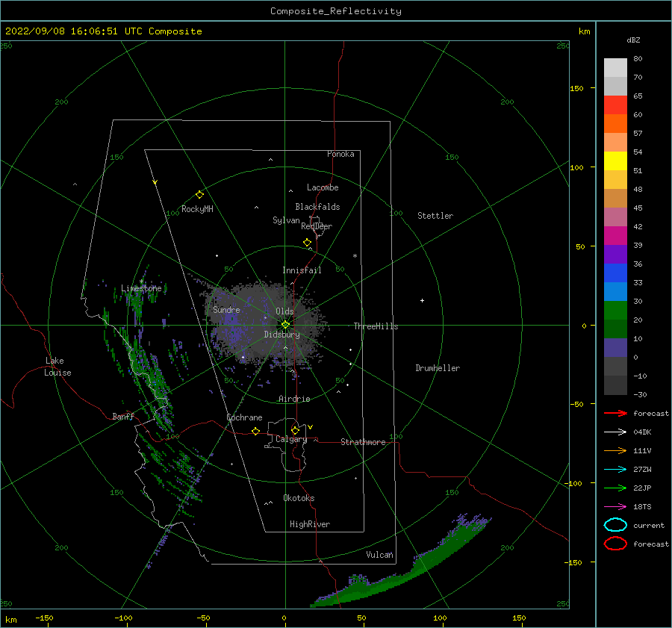Click the asterisk marker east of Innisfail

355,256
